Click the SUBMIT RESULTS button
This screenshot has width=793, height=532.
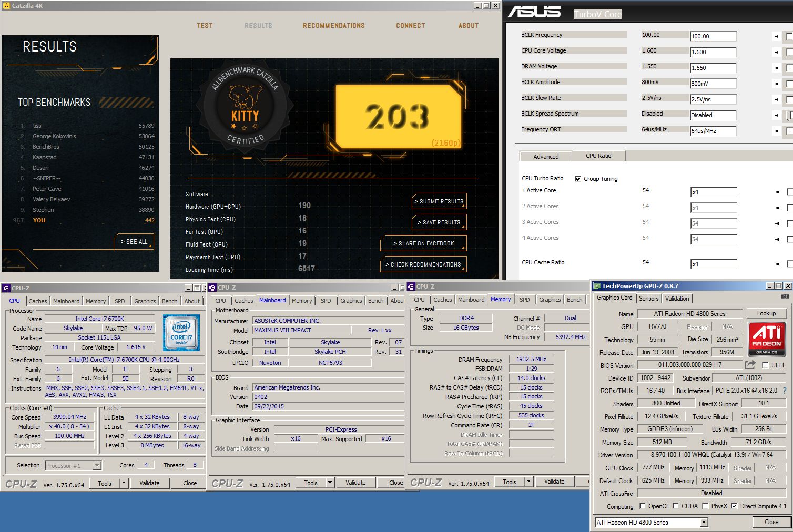[439, 201]
